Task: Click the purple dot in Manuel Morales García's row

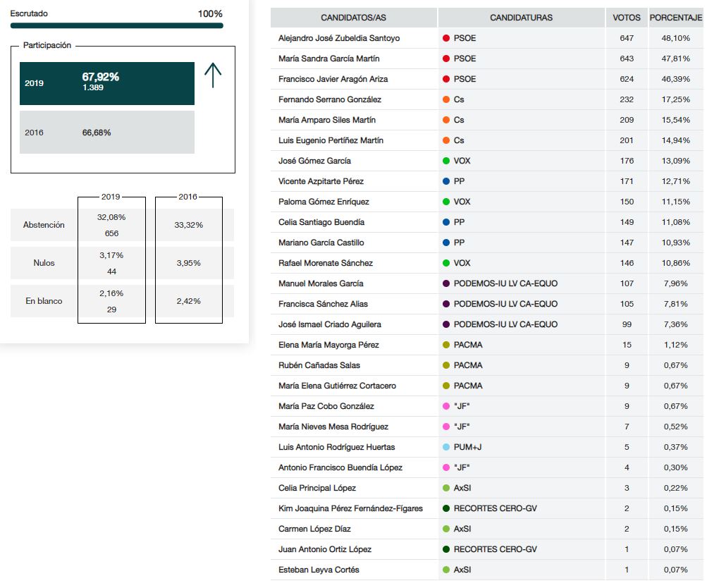Action: click(x=446, y=283)
